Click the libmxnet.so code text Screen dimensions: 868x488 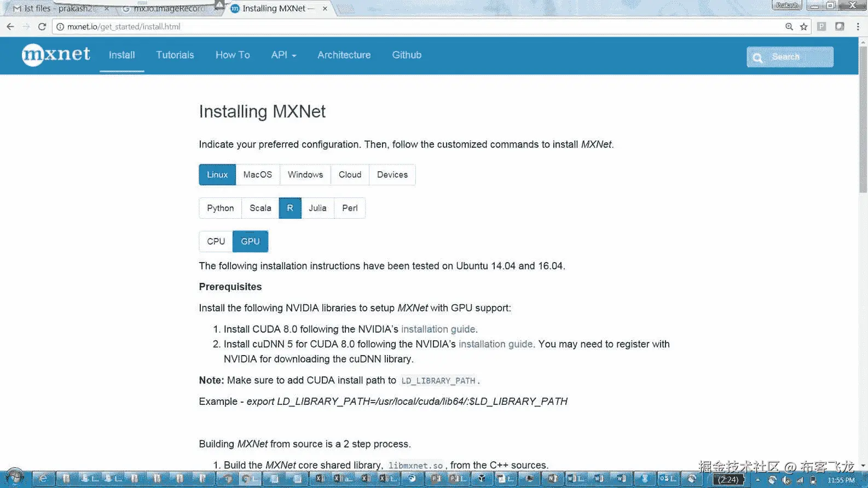pyautogui.click(x=415, y=466)
